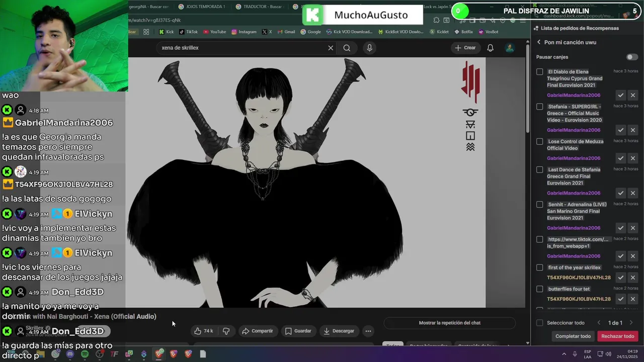Go back from Pon mi canción uwu
Image resolution: width=644 pixels, height=362 pixels.
click(x=539, y=42)
